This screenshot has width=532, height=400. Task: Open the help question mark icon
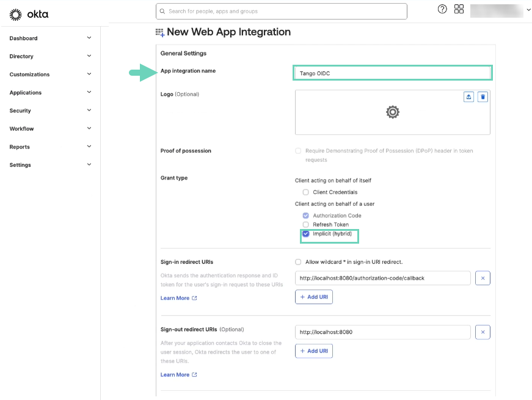click(x=442, y=9)
